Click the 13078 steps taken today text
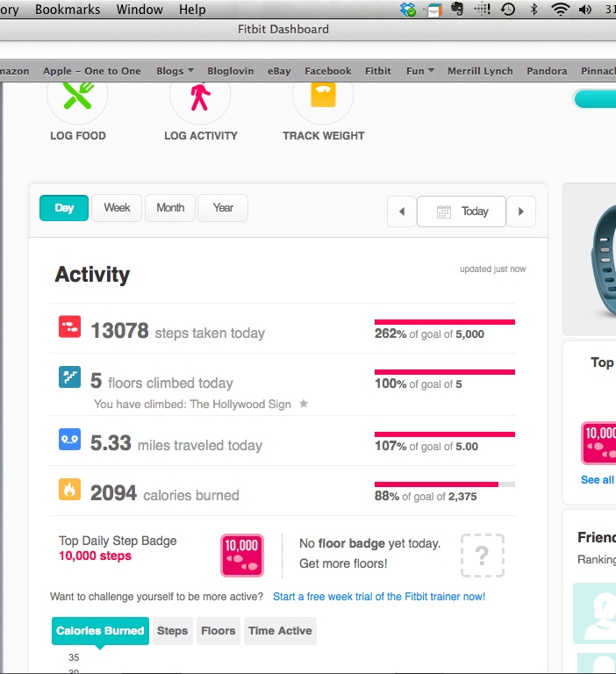 pyautogui.click(x=177, y=331)
